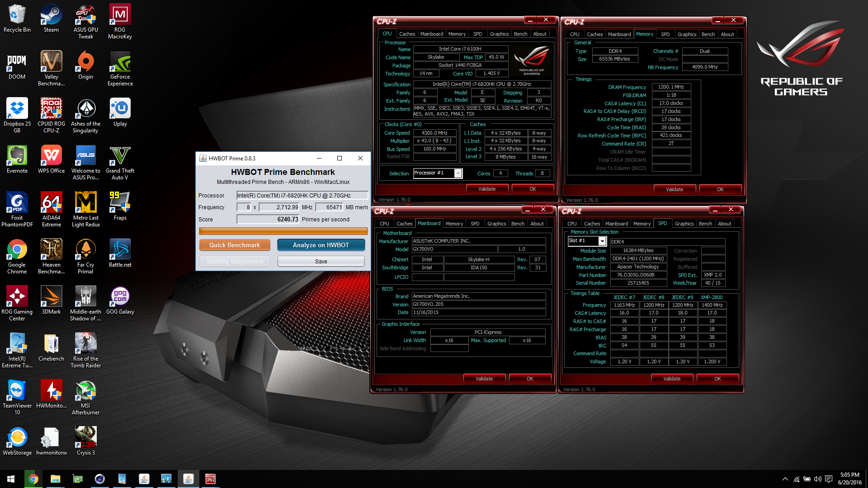868x488 pixels.
Task: Launch WPS Office shortcut
Action: pos(51,159)
